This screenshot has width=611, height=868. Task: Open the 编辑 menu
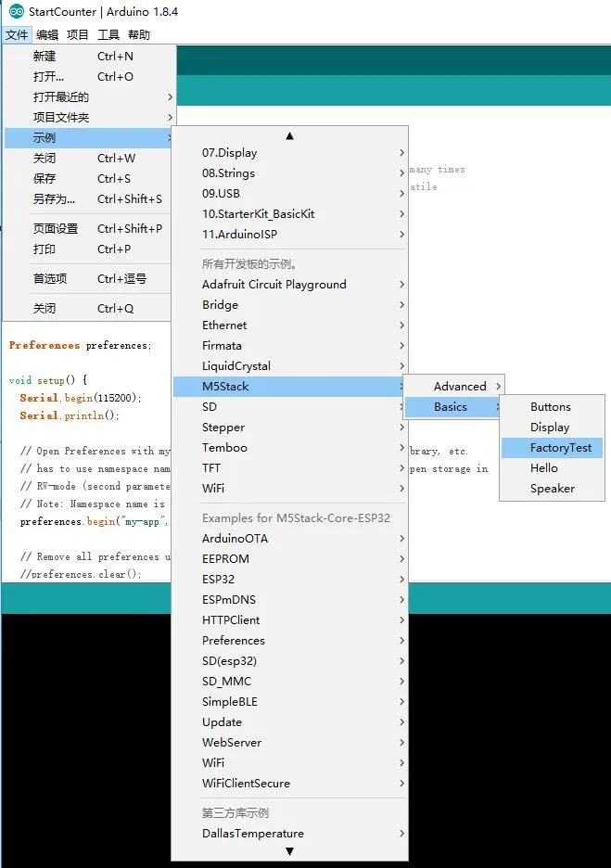(x=47, y=35)
